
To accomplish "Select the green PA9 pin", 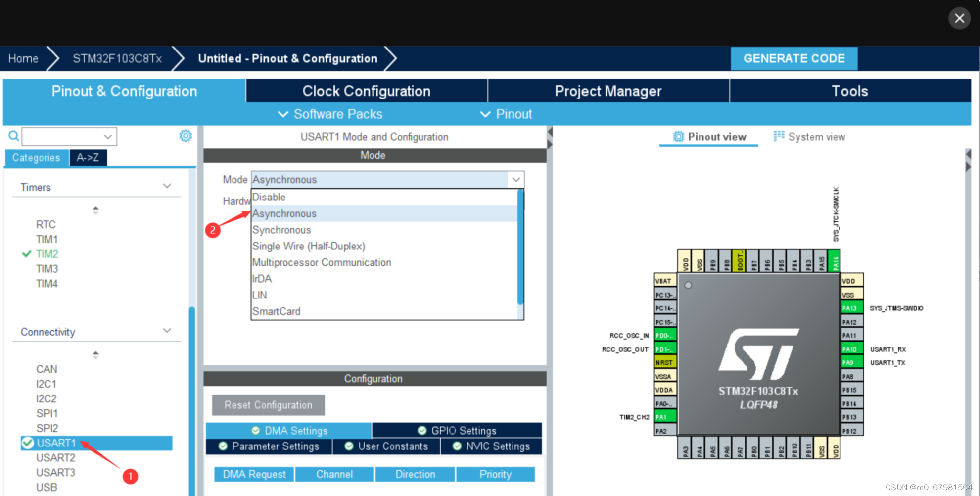I will 852,363.
